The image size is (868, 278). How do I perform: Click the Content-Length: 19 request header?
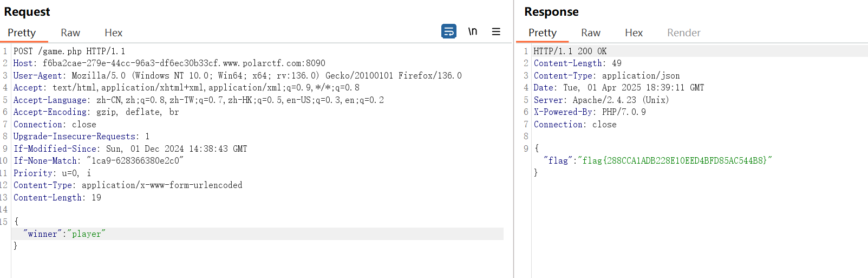pos(57,198)
